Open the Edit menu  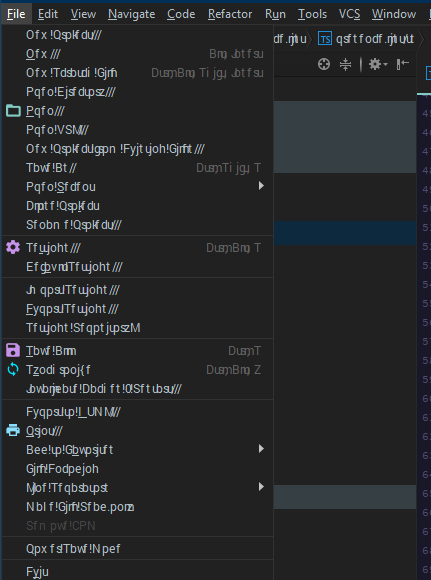tap(48, 14)
